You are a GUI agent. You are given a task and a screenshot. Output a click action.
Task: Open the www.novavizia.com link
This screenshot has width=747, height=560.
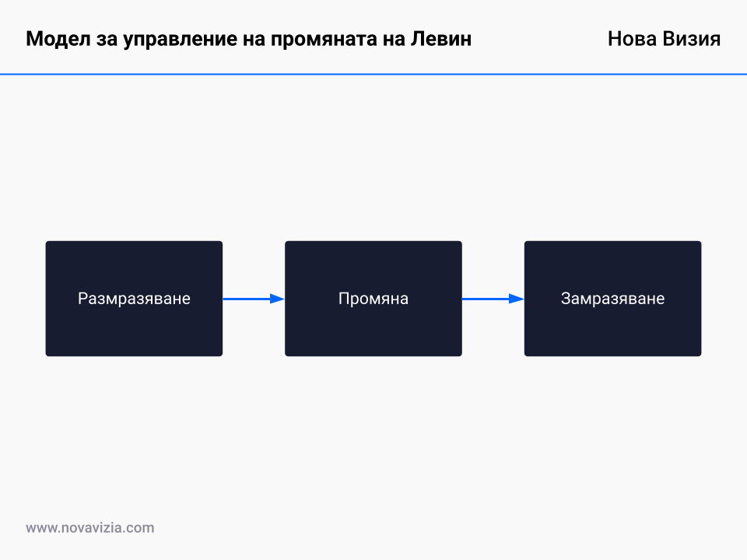[x=90, y=527]
